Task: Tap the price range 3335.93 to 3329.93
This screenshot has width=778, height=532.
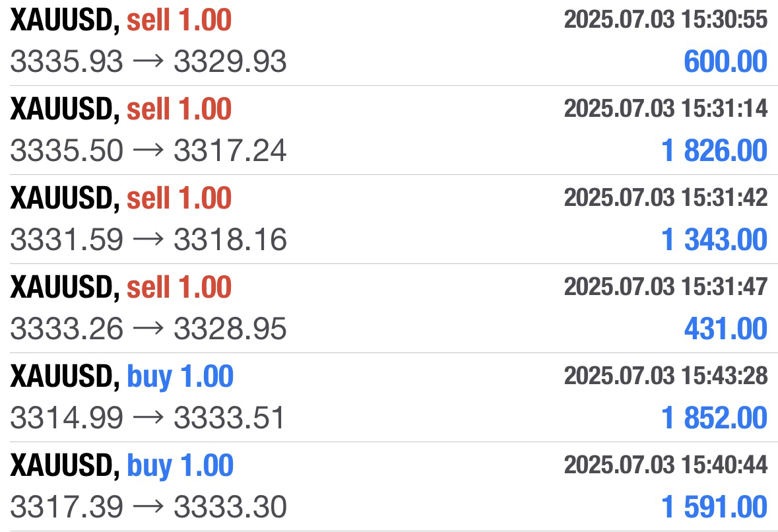Action: (148, 61)
